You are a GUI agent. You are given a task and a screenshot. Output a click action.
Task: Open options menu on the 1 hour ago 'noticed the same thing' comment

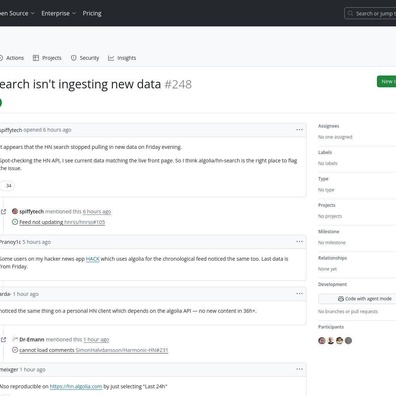(x=299, y=294)
